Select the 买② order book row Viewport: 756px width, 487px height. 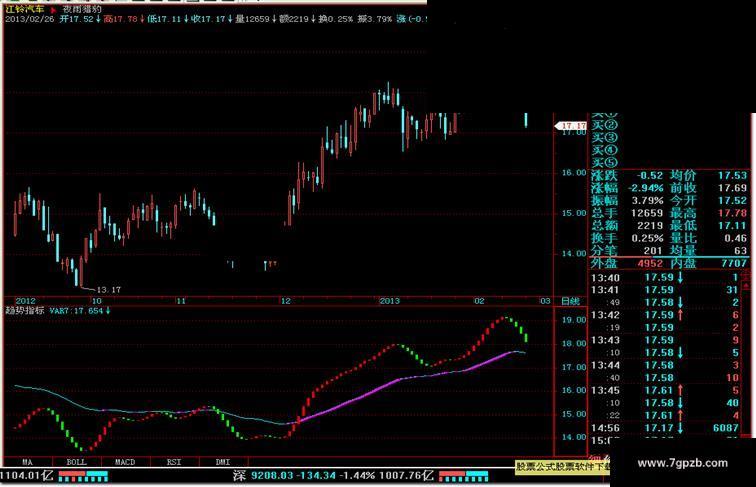605,125
